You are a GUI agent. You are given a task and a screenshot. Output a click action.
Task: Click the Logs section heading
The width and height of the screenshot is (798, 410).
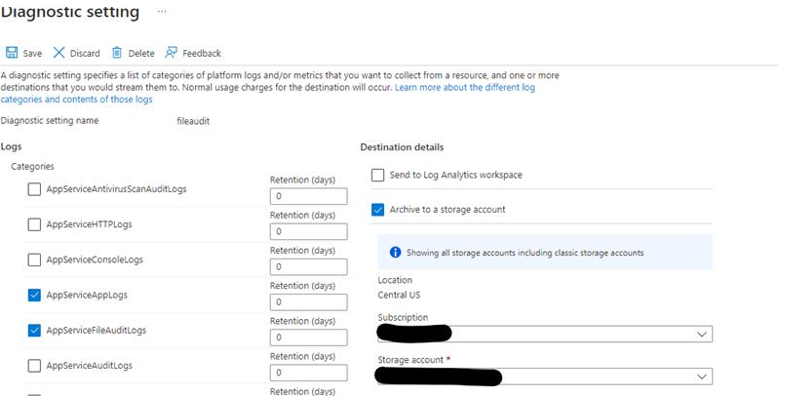11,147
